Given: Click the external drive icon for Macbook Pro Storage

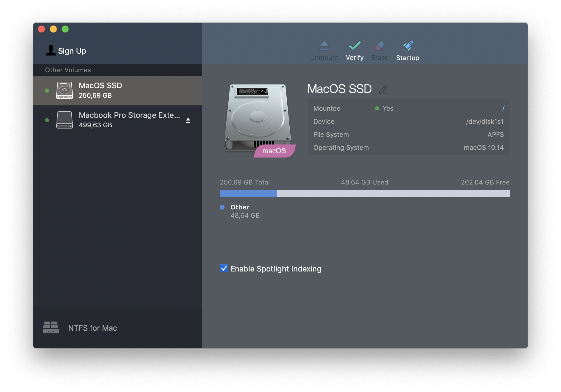Looking at the screenshot, I should [65, 120].
